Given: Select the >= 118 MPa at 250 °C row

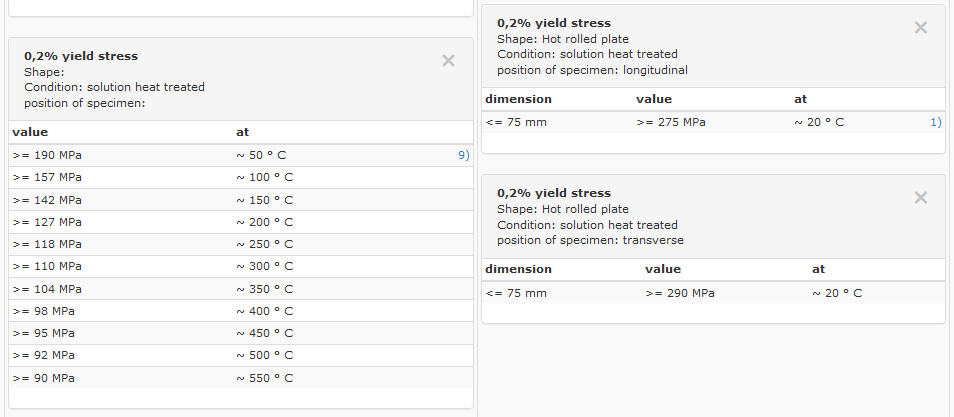Looking at the screenshot, I should (241, 244).
